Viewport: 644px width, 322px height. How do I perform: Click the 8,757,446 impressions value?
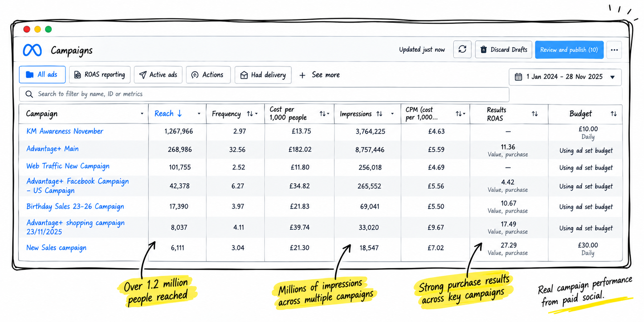(x=370, y=150)
